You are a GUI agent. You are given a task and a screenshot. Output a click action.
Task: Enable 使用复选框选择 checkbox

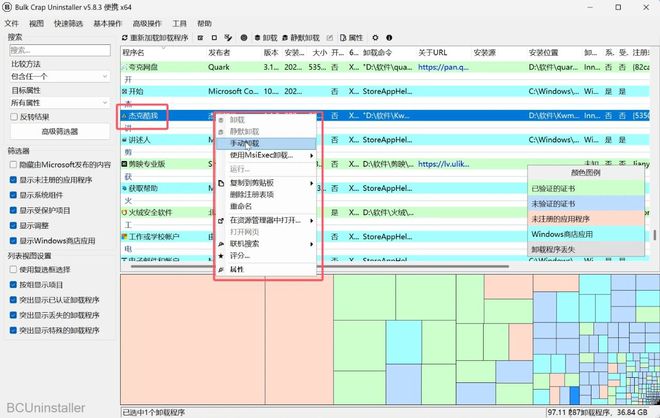click(x=13, y=269)
